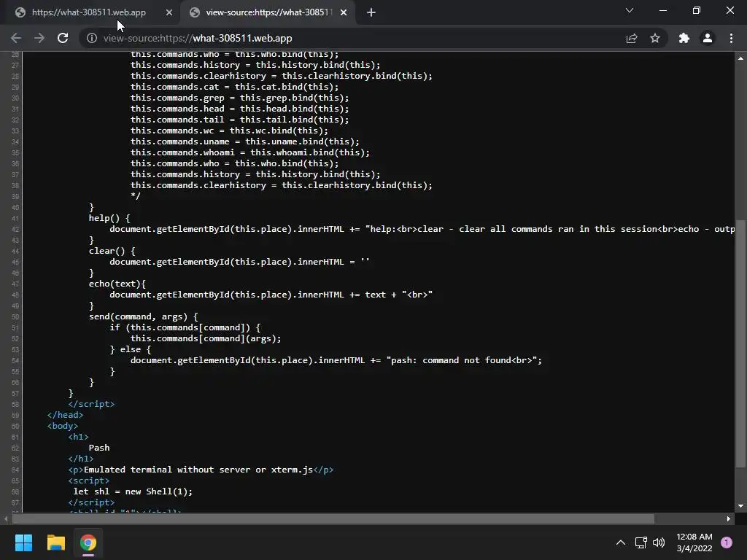Click the <script> opening tag on line 65
This screenshot has height=560, width=747.
[88, 481]
